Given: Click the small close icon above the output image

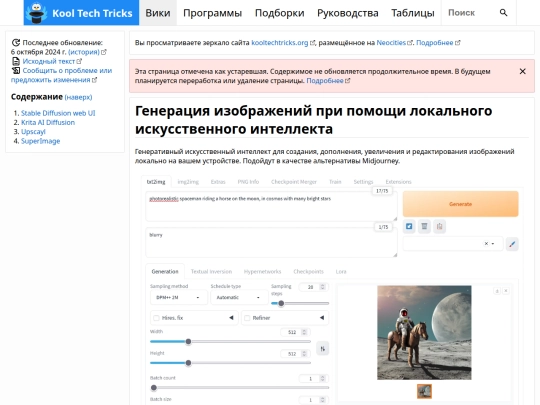Looking at the screenshot, I should (506, 291).
